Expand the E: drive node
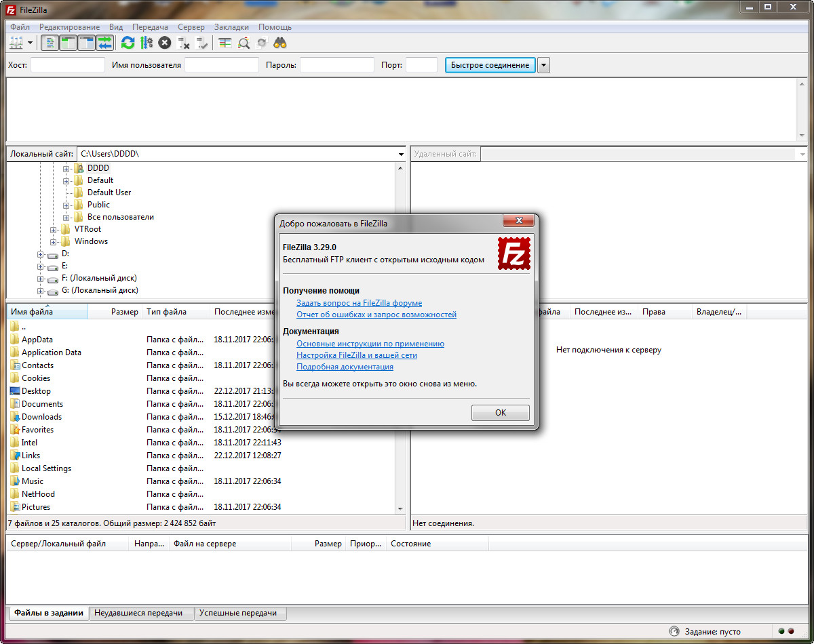This screenshot has height=644, width=814. pos(41,266)
